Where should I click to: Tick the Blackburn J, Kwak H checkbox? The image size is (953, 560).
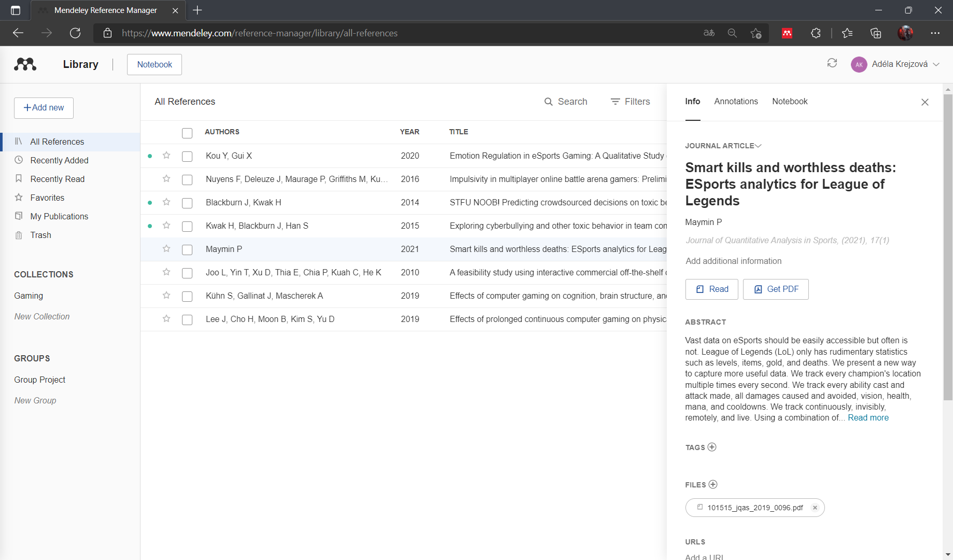click(187, 203)
